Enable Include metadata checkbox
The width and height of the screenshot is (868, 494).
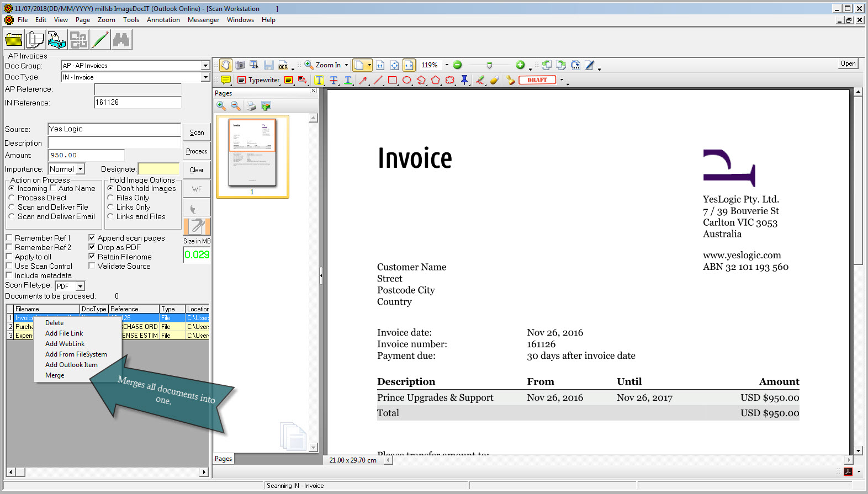[9, 275]
